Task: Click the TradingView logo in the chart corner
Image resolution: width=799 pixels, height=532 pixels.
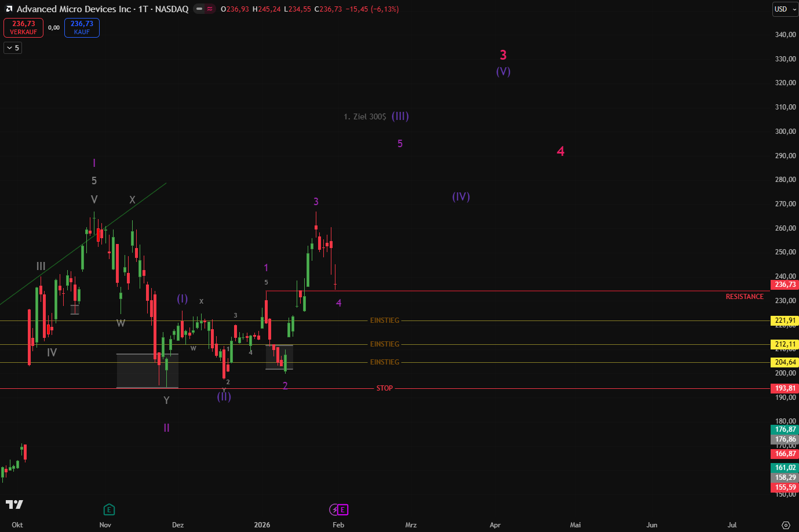Action: coord(14,504)
